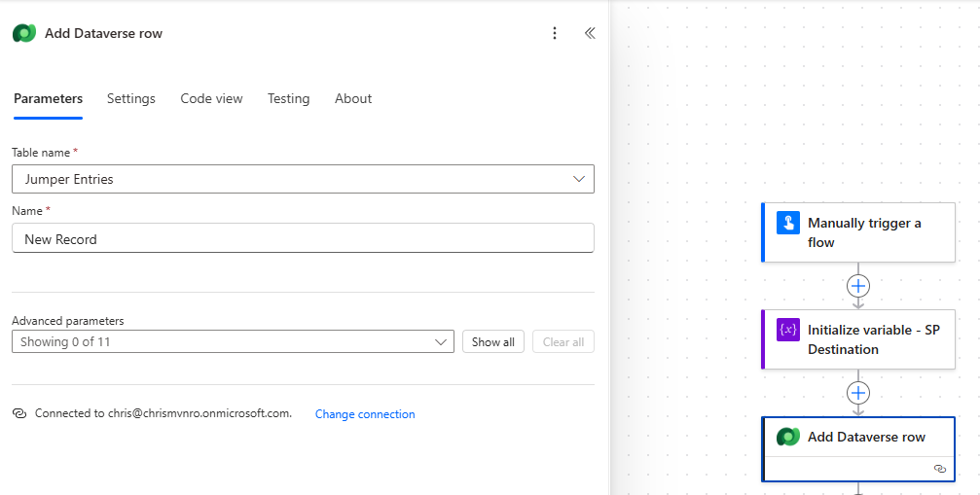The height and width of the screenshot is (495, 980).
Task: Open the three-dot more options menu
Action: pyautogui.click(x=555, y=33)
